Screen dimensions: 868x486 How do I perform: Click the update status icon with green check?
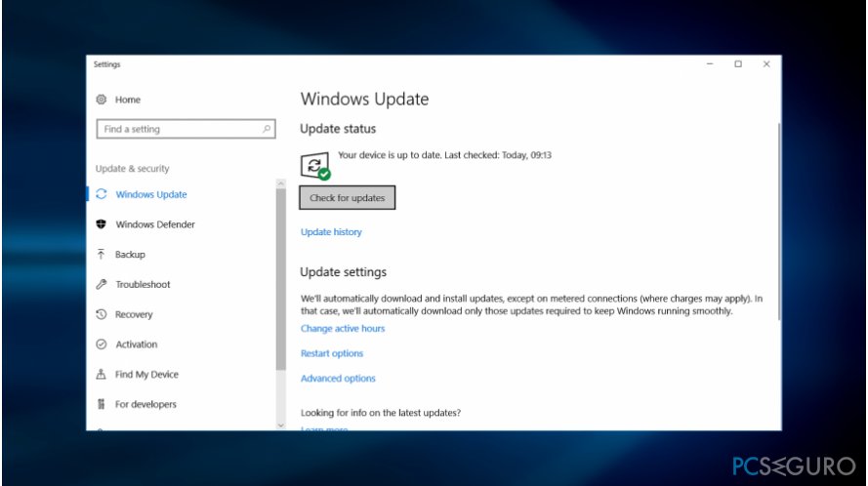click(x=315, y=166)
